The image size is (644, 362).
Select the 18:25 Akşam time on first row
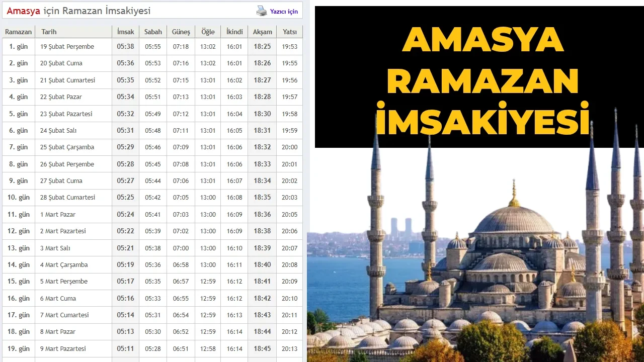click(262, 46)
